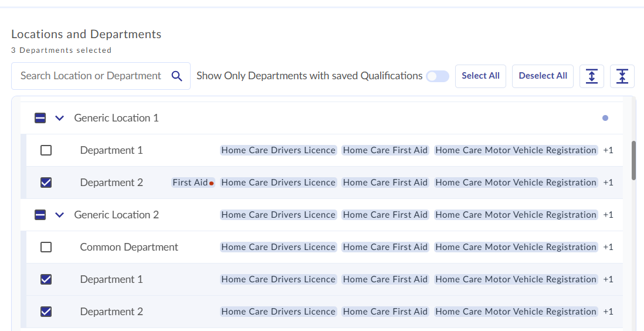Viewport: 644px width, 331px height.
Task: Click the red dot on First Aid tag
Action: pos(212,183)
